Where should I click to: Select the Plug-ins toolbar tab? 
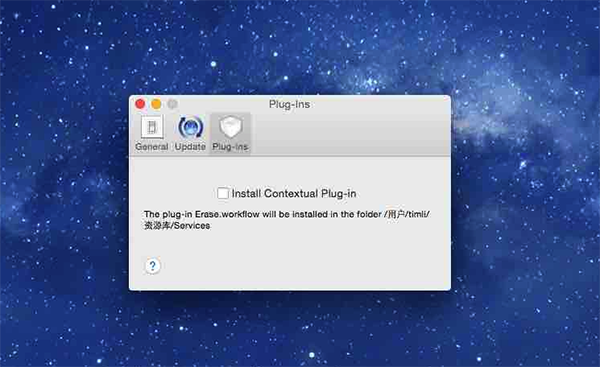tap(230, 133)
